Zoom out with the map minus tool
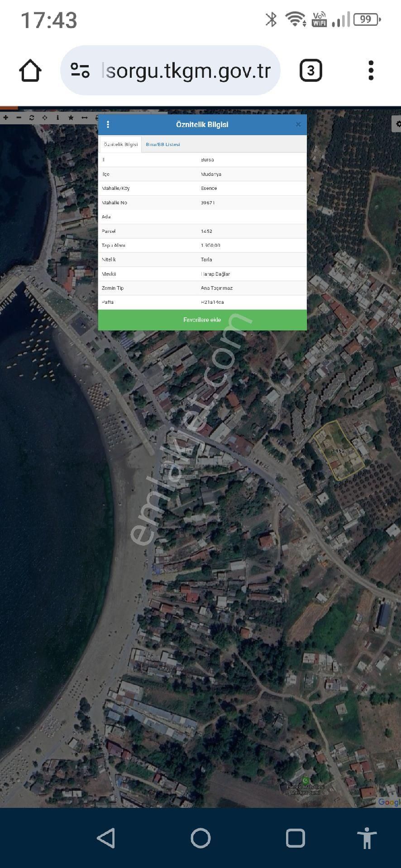Image resolution: width=401 pixels, height=868 pixels. coord(19,118)
